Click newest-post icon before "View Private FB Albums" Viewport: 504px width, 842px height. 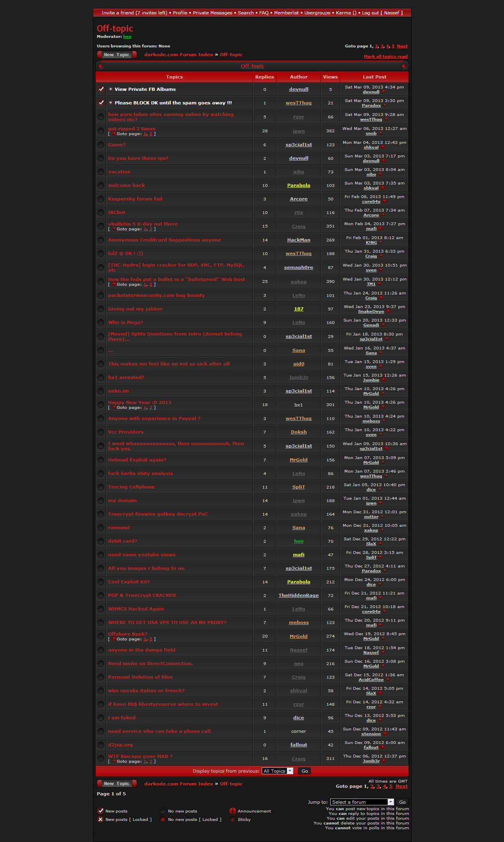111,89
